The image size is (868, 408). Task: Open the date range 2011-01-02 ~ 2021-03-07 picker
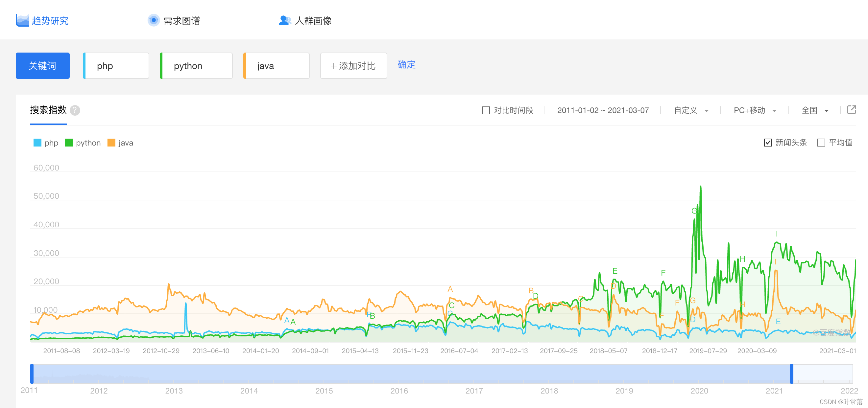point(602,110)
